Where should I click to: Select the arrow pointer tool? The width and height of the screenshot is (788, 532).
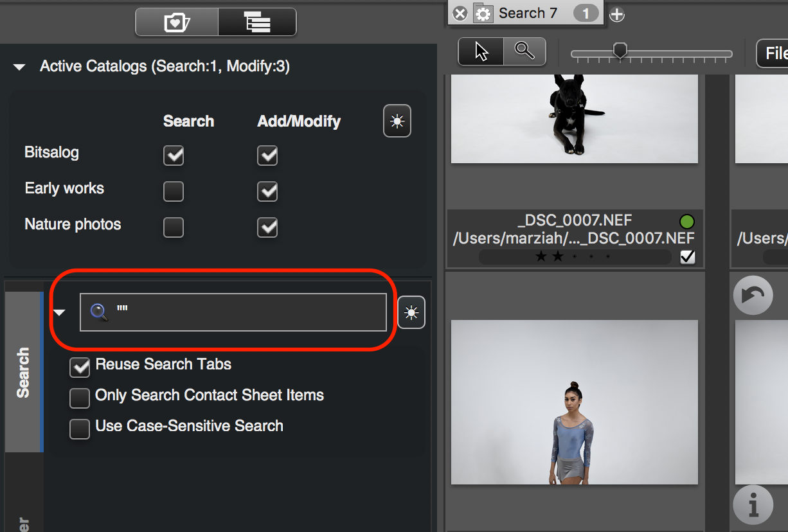coord(481,51)
